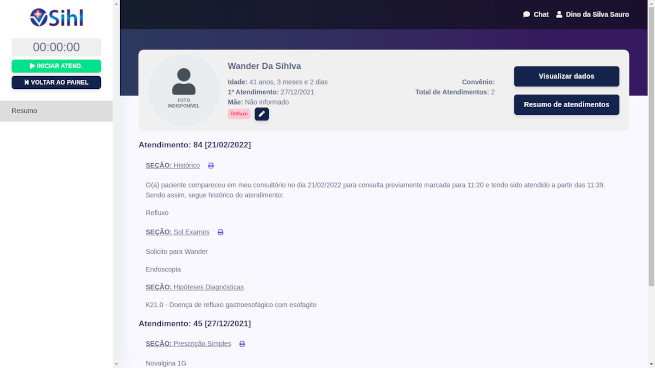
Task: Click SEÇÃO: Histórico heading
Action: pyautogui.click(x=173, y=165)
